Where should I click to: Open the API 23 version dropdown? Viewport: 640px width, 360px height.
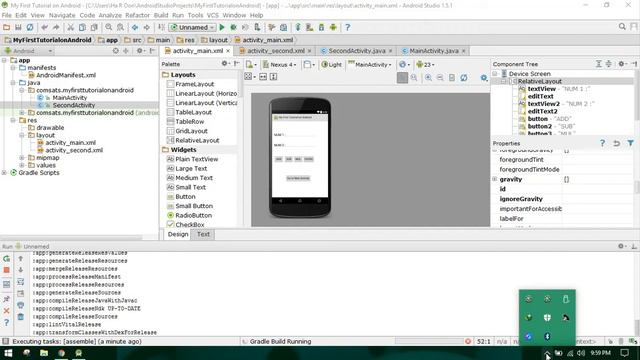click(425, 64)
